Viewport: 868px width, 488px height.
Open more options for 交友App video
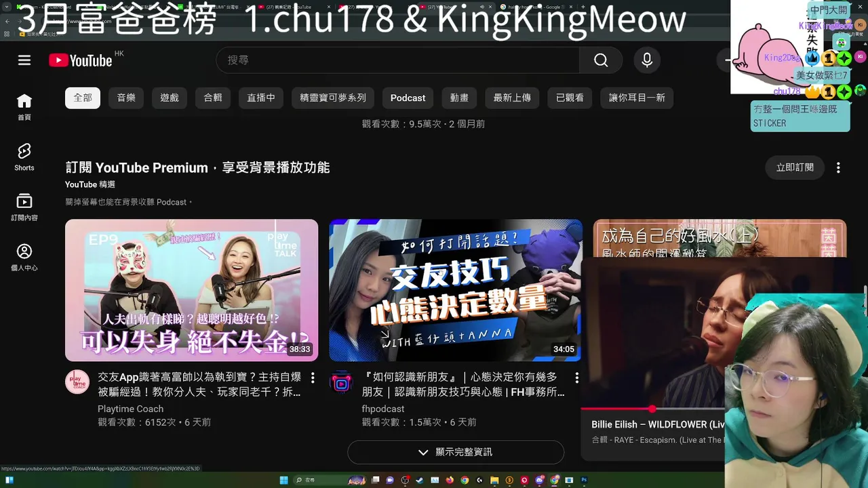tap(313, 378)
